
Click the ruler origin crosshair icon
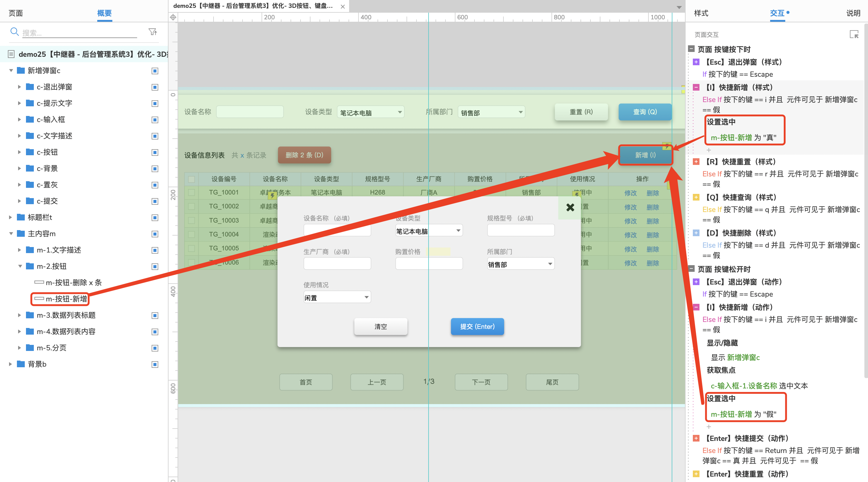(x=173, y=17)
